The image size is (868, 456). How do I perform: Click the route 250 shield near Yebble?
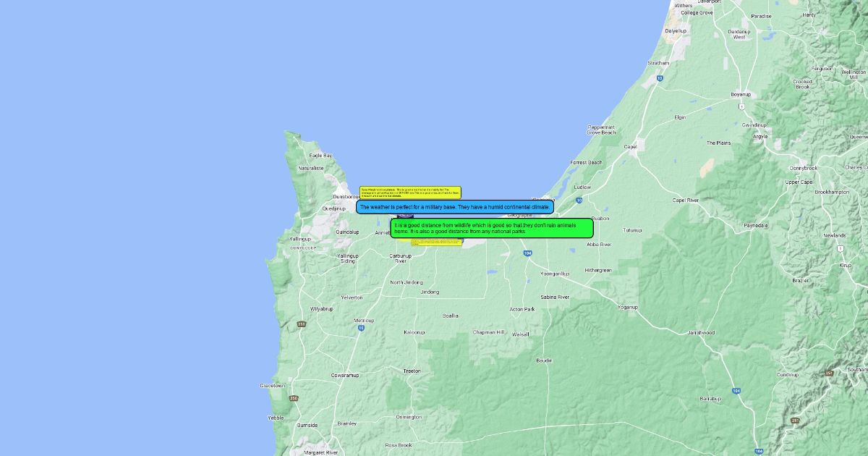tap(293, 398)
